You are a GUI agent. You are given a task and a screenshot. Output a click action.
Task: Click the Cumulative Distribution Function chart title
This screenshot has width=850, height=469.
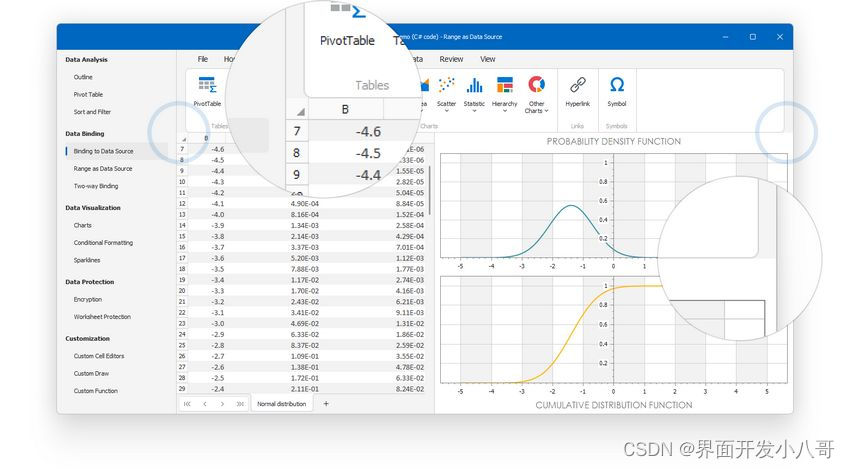tap(614, 405)
